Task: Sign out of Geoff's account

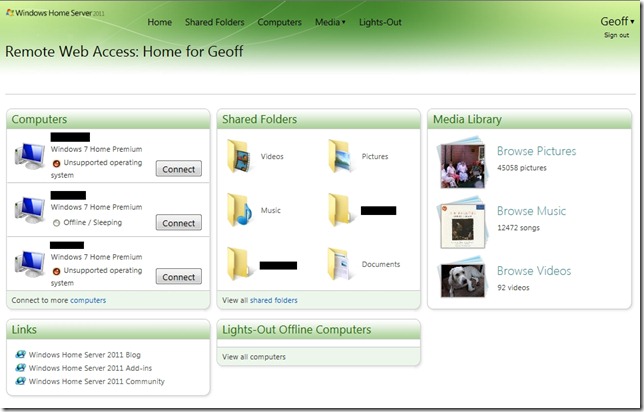Action: point(616,35)
